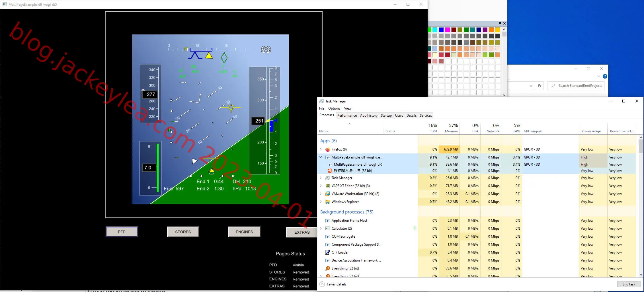644x292 pixels.
Task: Click the refresh icon beside search box
Action: point(539,86)
